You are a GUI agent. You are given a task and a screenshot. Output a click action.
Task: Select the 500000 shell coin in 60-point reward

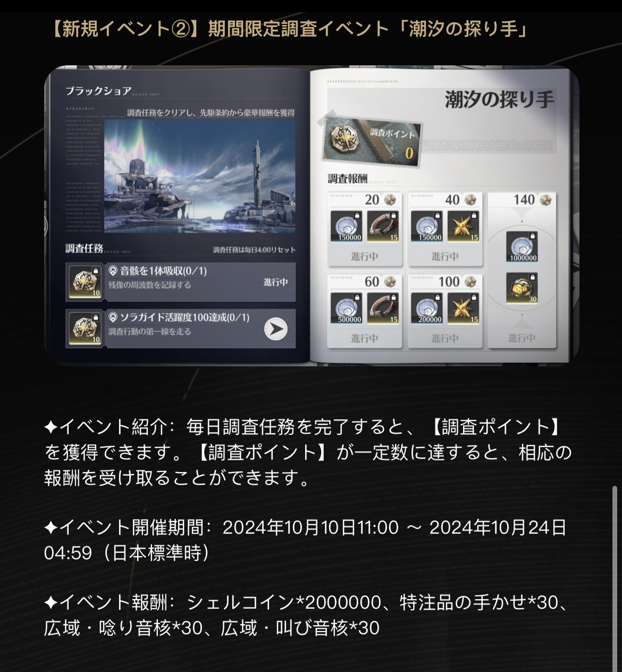point(350,308)
